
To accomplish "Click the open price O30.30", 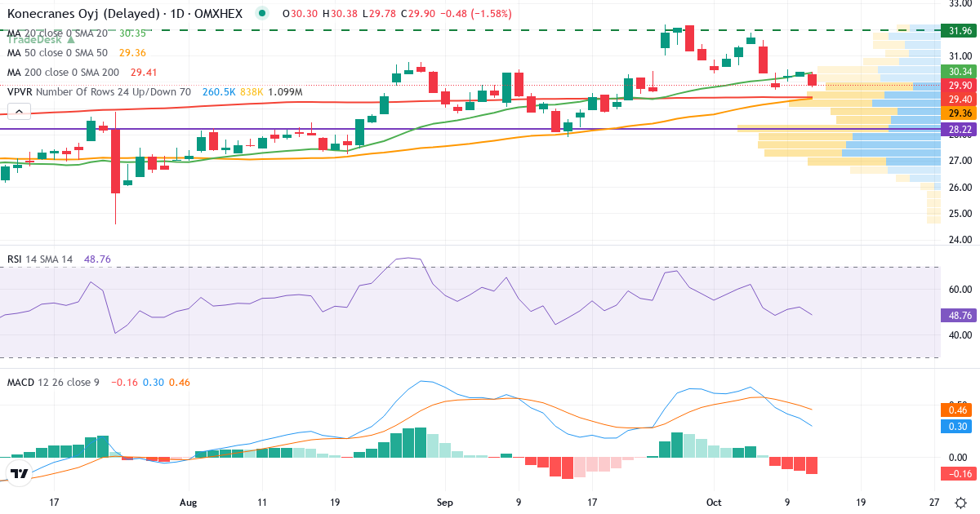I will click(x=300, y=14).
